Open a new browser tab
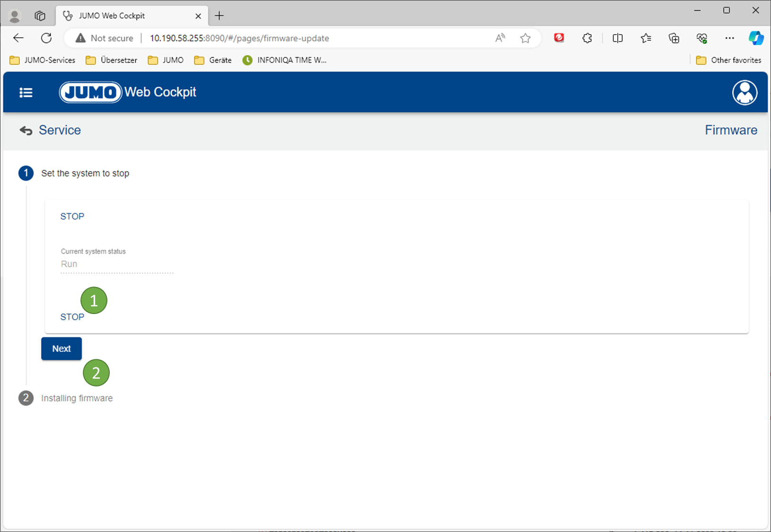 pos(219,16)
